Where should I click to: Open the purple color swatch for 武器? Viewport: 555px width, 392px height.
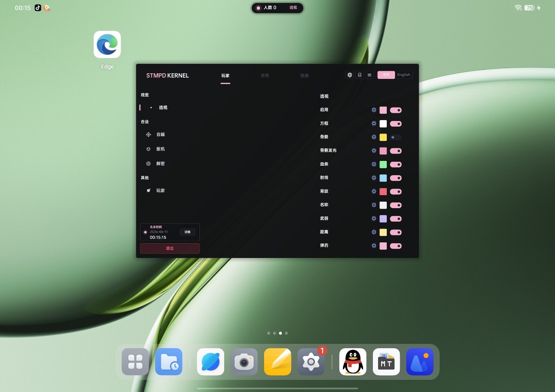point(383,219)
